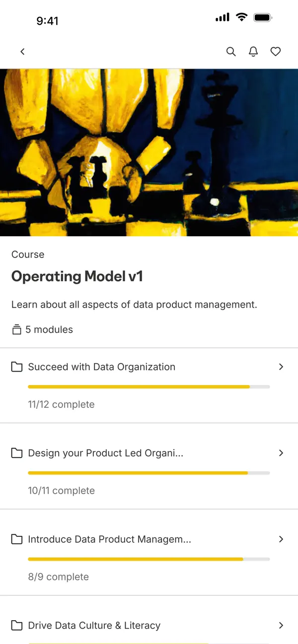Expand Design your Product Led Organi... chevron
The width and height of the screenshot is (298, 644).
pos(281,453)
